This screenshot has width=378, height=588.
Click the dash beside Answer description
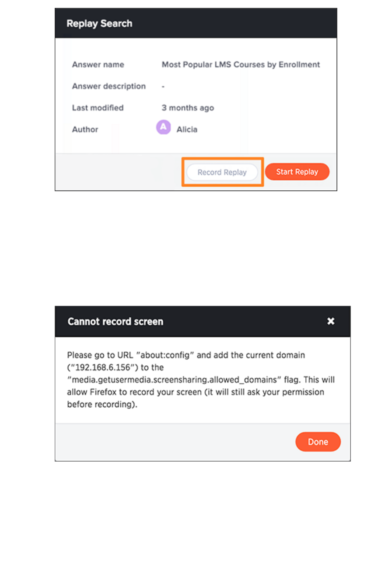click(x=163, y=86)
